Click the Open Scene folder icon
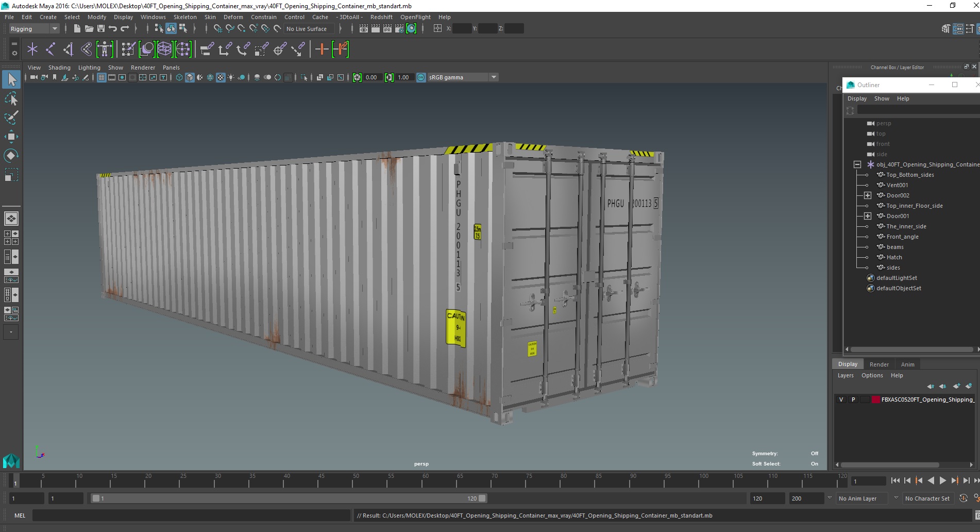 click(89, 29)
